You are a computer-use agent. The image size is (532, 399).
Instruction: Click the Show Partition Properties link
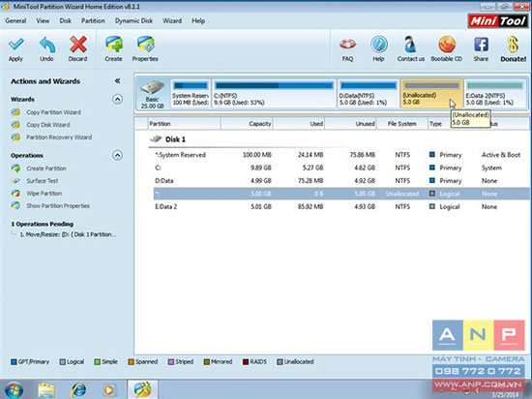click(58, 205)
